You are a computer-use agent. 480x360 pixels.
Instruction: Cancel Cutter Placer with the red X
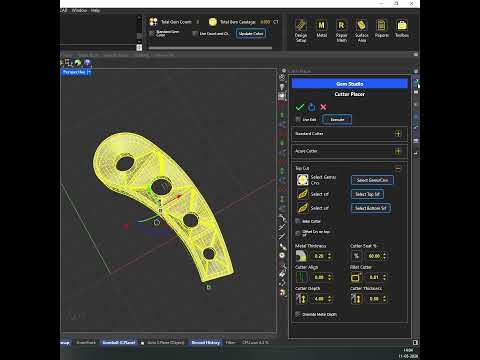[323, 107]
